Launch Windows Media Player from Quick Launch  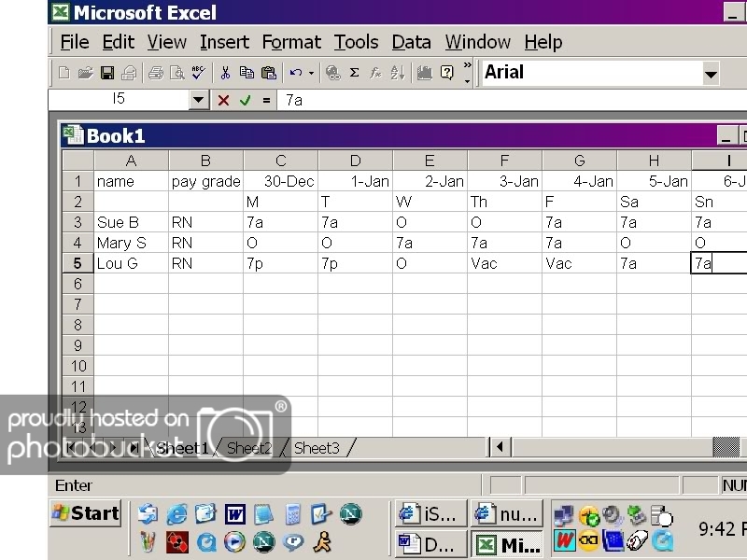point(235,542)
